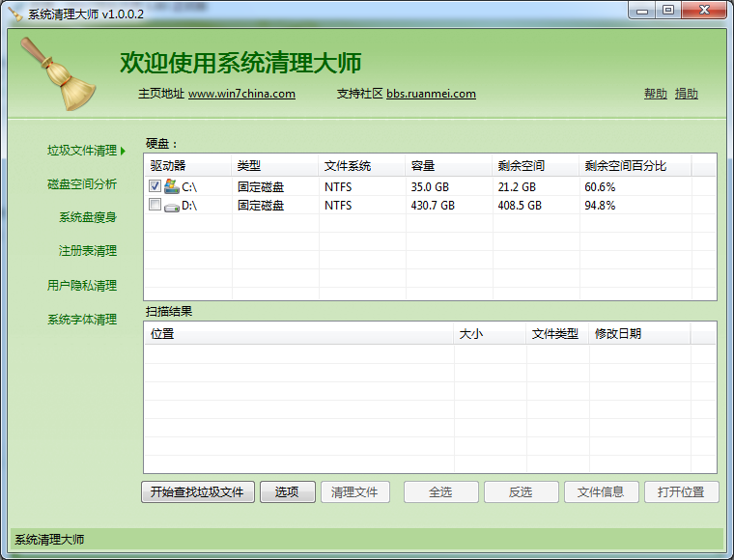Image resolution: width=734 pixels, height=560 pixels.
Task: Click the 捐助 link
Action: click(686, 94)
